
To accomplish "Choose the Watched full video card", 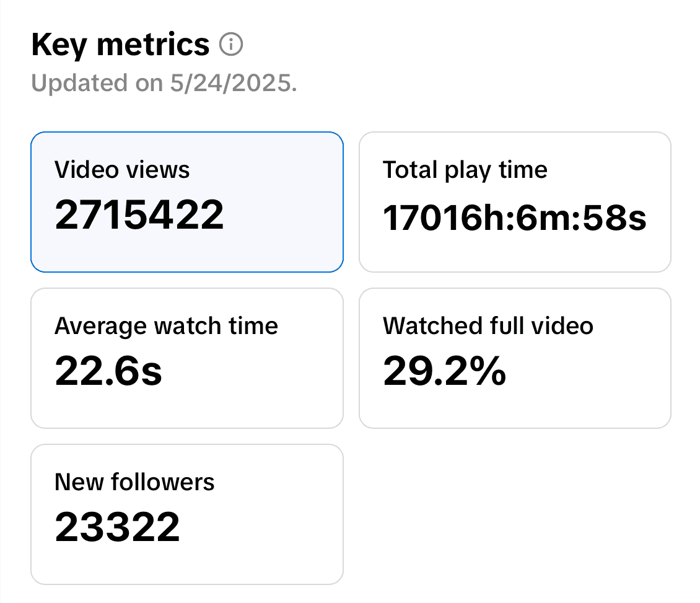I will 515,358.
